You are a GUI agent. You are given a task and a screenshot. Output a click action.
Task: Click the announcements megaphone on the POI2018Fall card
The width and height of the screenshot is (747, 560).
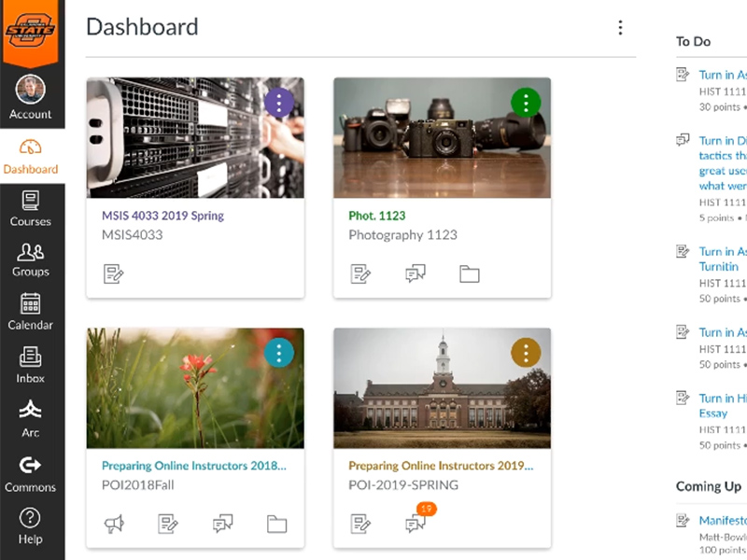pyautogui.click(x=113, y=524)
